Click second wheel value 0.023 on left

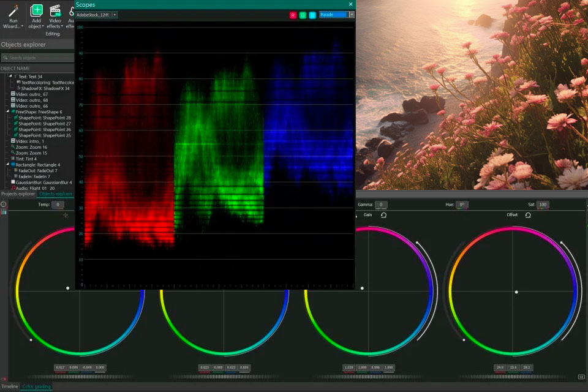point(205,367)
